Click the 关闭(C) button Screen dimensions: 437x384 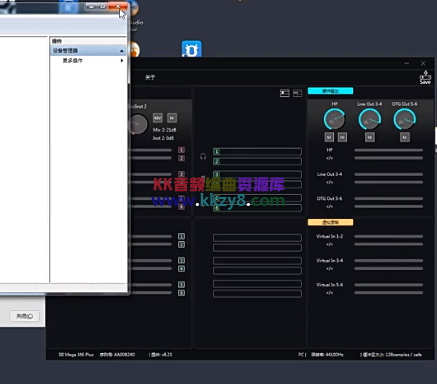click(25, 316)
